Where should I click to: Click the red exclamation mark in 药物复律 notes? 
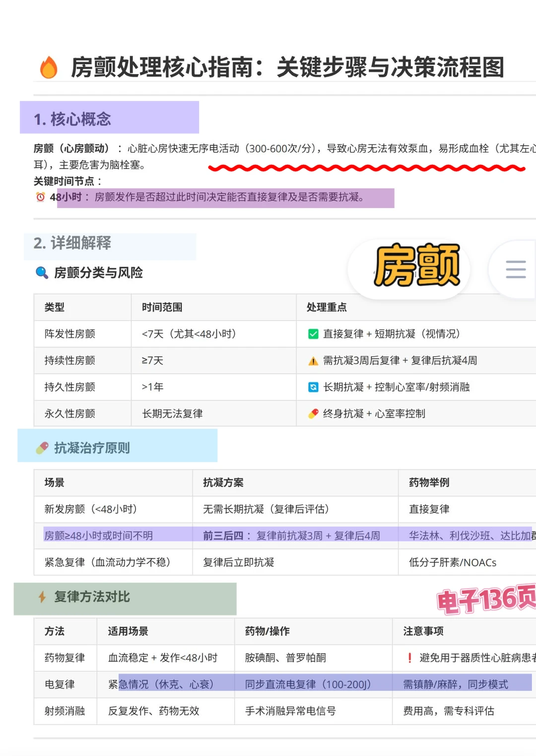click(408, 657)
